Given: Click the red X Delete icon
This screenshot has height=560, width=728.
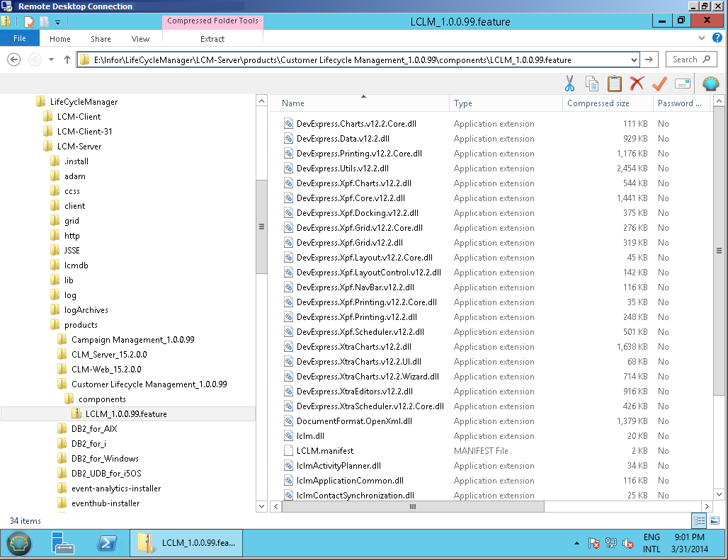Looking at the screenshot, I should point(637,84).
